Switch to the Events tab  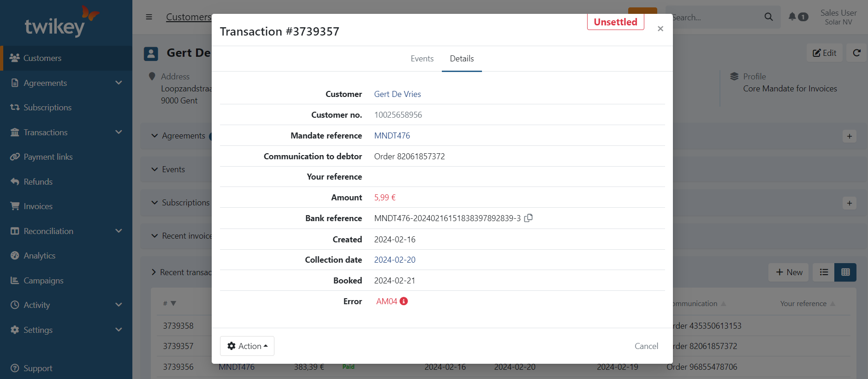(422, 59)
